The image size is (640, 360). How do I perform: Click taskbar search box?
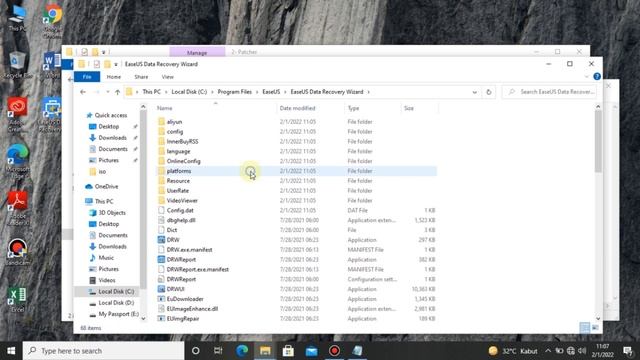coord(103,351)
